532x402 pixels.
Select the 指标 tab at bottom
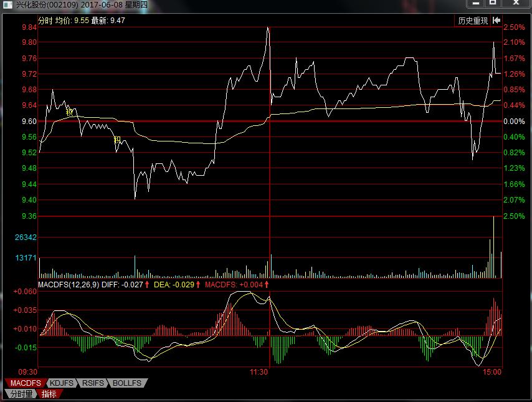click(x=49, y=393)
